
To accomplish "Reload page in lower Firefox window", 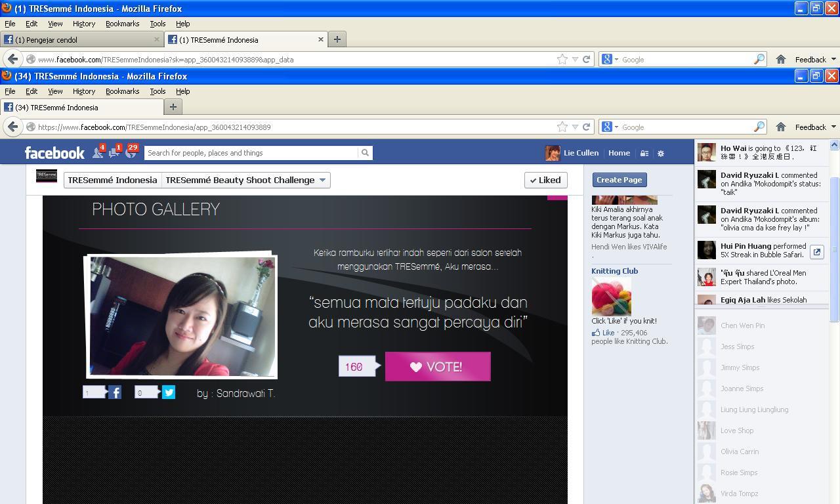I will pos(587,127).
